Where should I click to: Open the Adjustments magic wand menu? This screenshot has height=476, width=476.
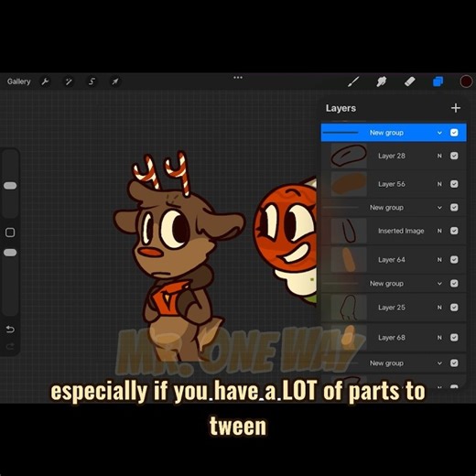click(x=69, y=81)
